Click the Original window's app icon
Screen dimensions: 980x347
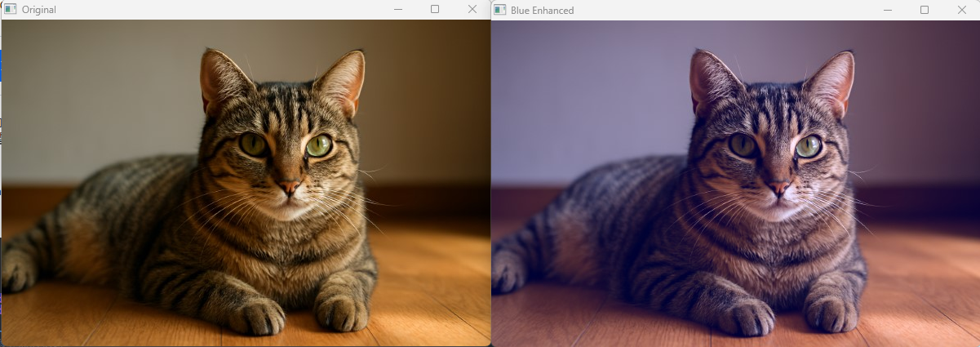(x=11, y=9)
